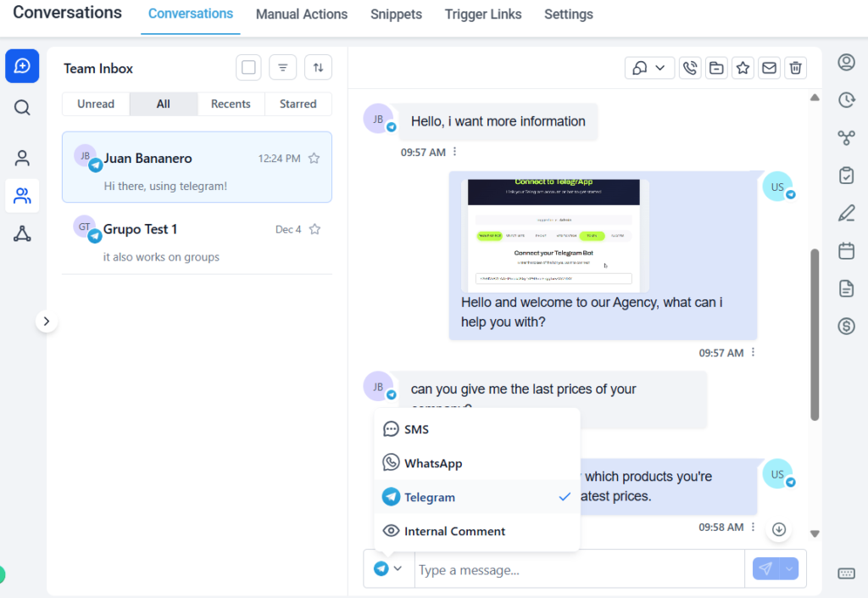Delete this conversation with the trash icon
This screenshot has width=868, height=598.
tap(795, 68)
